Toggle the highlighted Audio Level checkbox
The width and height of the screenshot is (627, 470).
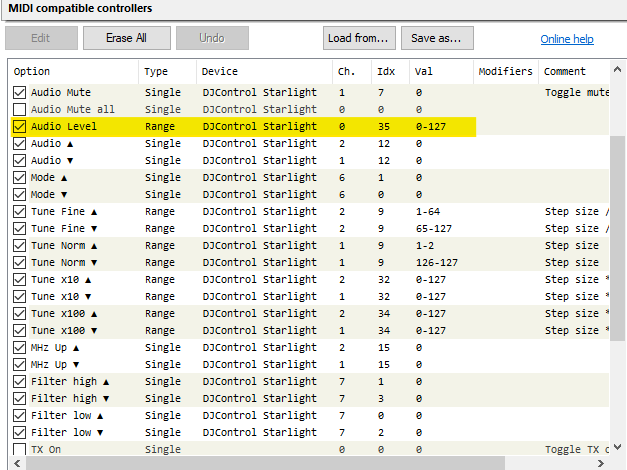[x=20, y=127]
